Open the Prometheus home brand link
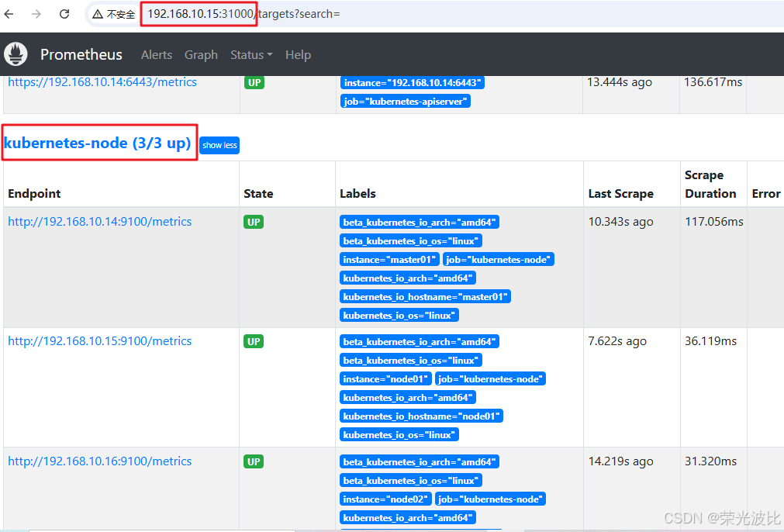 pos(81,54)
